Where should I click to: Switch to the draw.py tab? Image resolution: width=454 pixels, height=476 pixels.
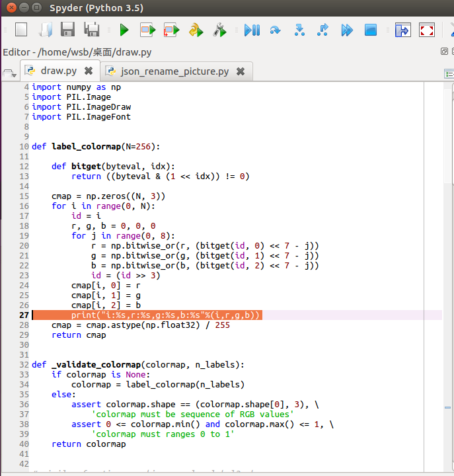(59, 71)
